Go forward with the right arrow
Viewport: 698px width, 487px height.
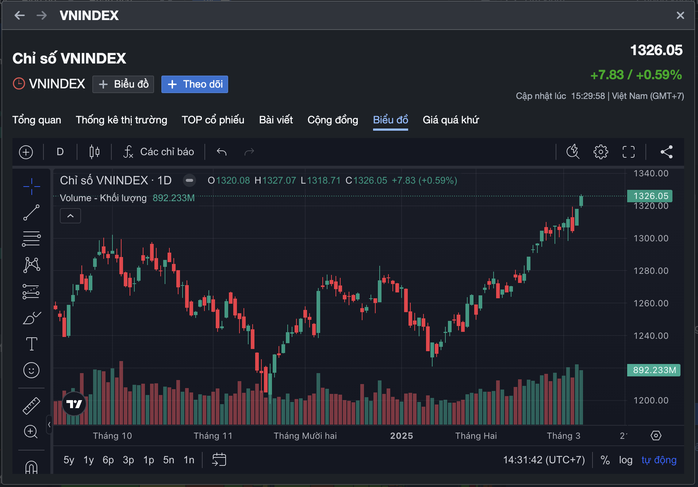click(42, 16)
